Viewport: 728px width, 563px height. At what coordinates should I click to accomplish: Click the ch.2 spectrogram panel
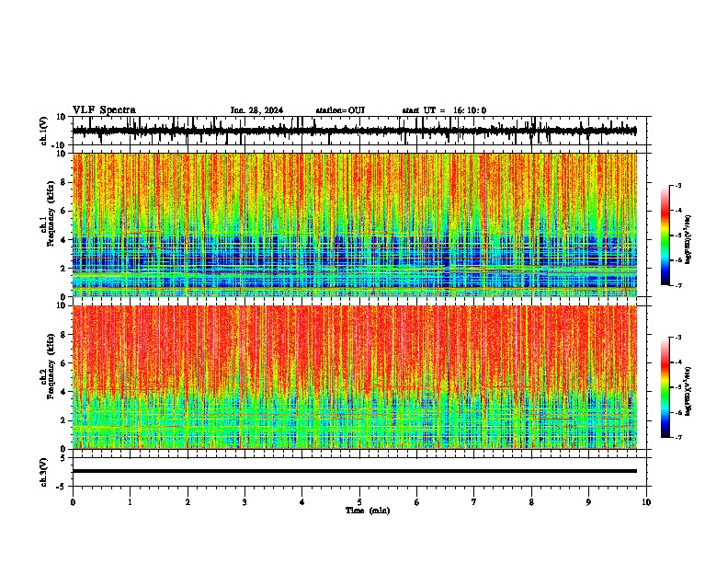355,377
